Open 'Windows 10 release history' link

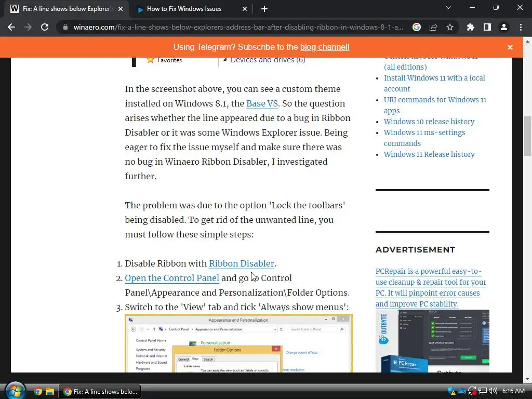point(429,122)
